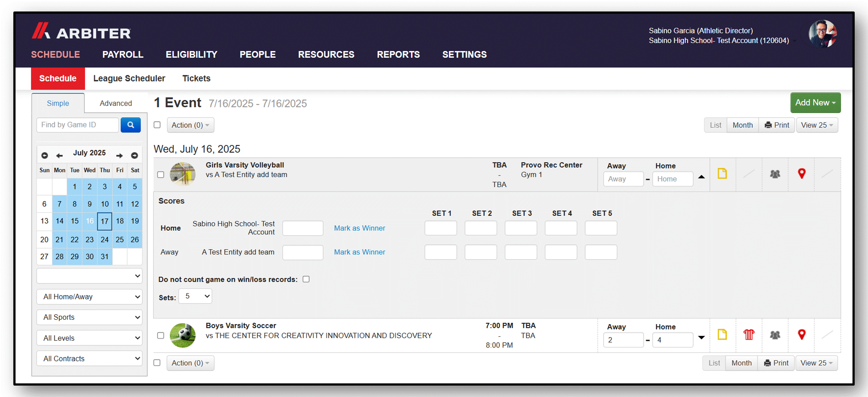The image size is (868, 397).
Task: Go to previous month with left arrow
Action: pyautogui.click(x=59, y=155)
